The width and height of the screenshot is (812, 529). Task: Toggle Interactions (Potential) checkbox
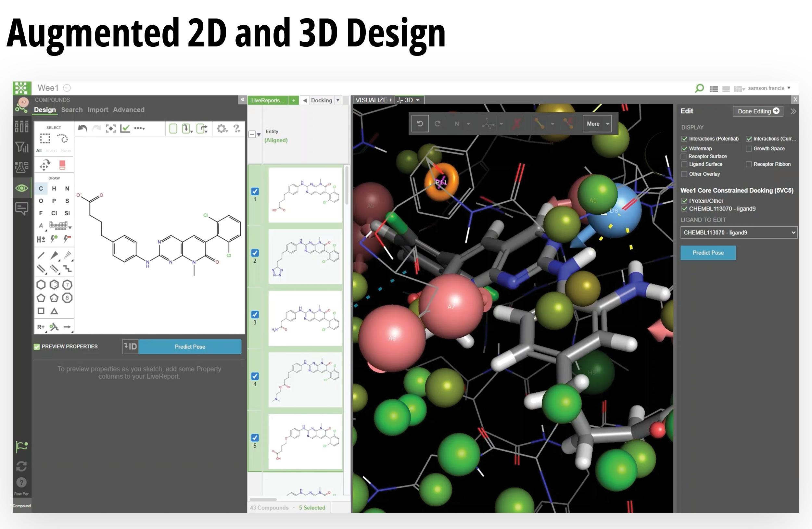click(684, 139)
